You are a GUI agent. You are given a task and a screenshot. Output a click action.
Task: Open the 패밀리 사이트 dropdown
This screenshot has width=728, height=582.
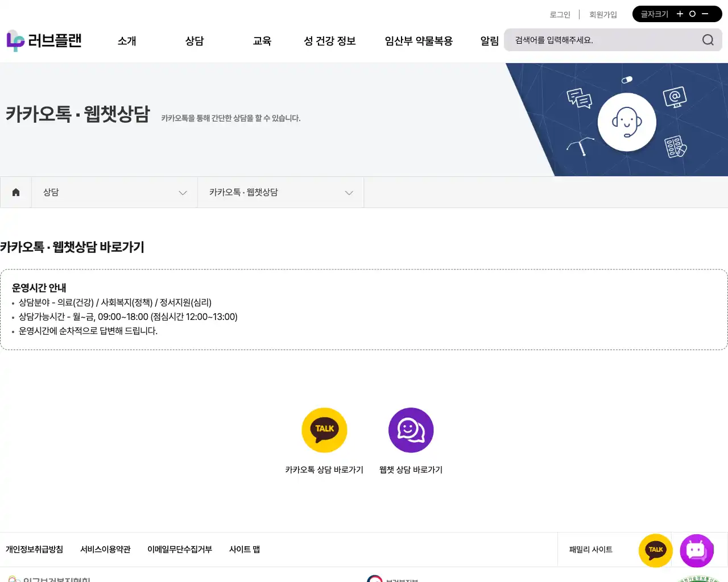(x=591, y=550)
